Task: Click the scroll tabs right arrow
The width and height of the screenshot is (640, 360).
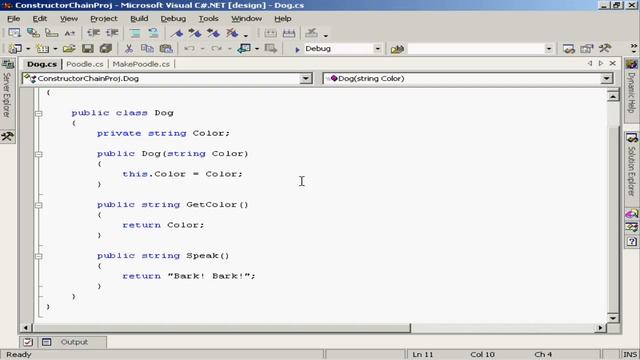Action: click(x=601, y=63)
